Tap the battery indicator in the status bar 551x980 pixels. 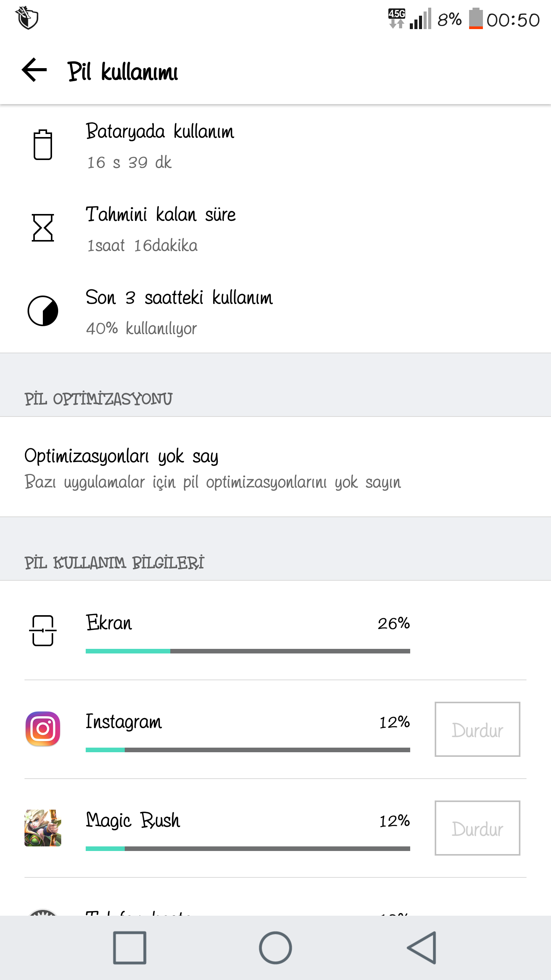(476, 19)
